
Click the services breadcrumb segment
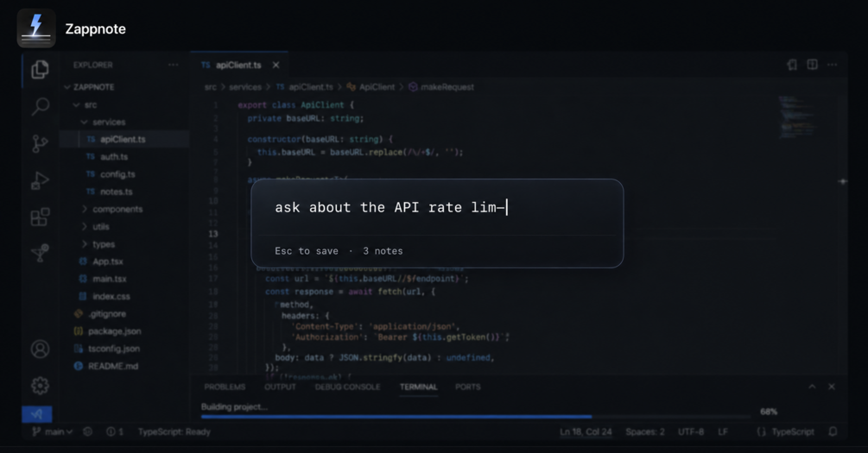[245, 87]
